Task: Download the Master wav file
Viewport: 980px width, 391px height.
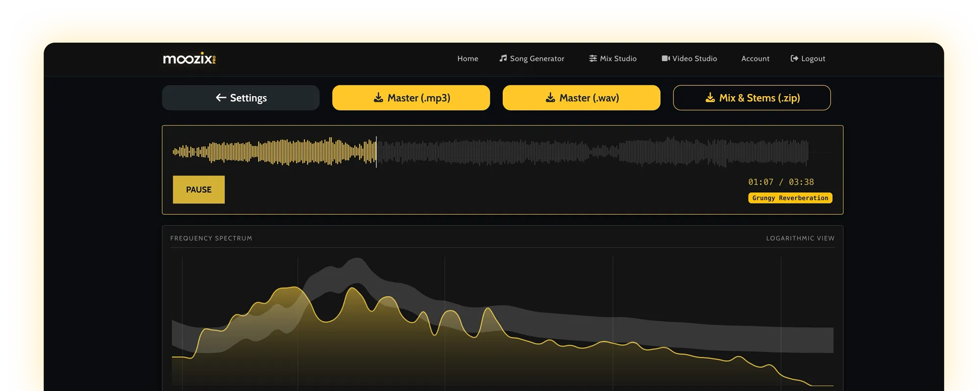Action: tap(582, 98)
